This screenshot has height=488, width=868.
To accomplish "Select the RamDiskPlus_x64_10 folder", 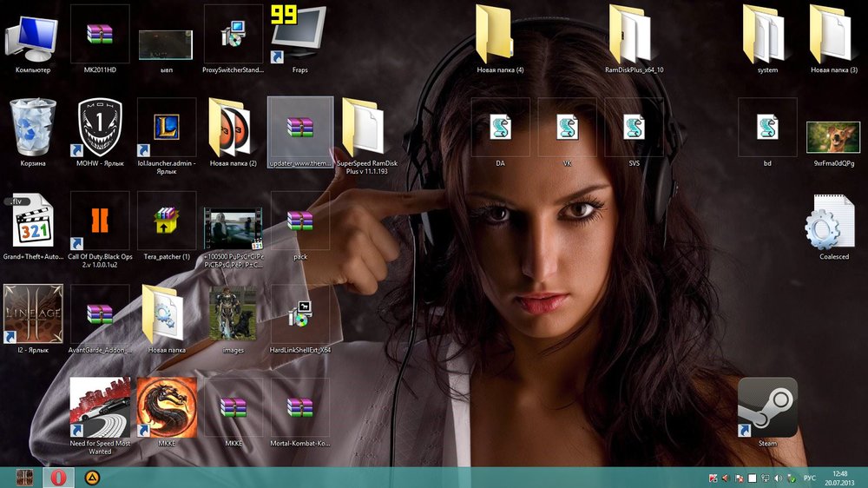I will 634,35.
